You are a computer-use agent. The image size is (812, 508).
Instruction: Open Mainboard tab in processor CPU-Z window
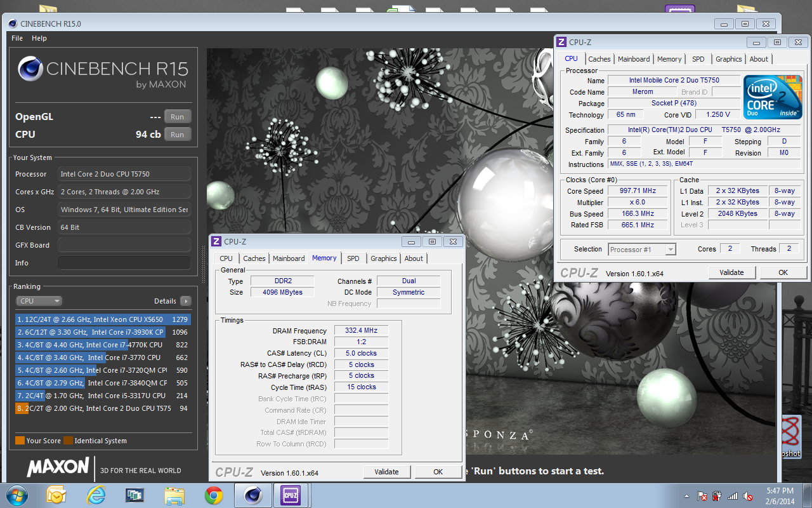pos(634,59)
